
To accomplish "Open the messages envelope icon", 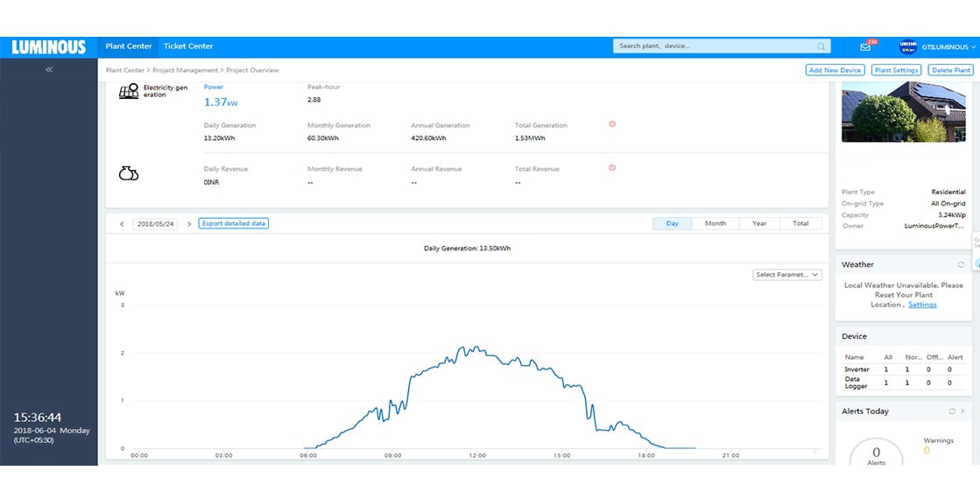I will [x=865, y=47].
